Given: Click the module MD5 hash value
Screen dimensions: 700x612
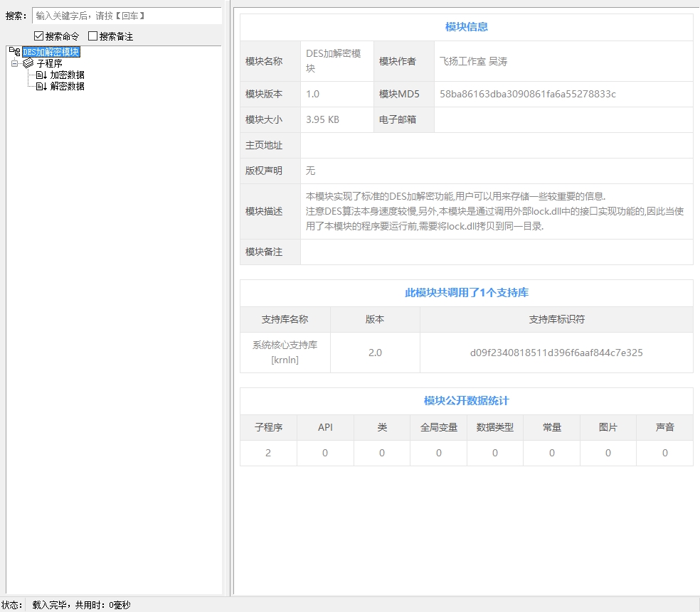Looking at the screenshot, I should [527, 94].
